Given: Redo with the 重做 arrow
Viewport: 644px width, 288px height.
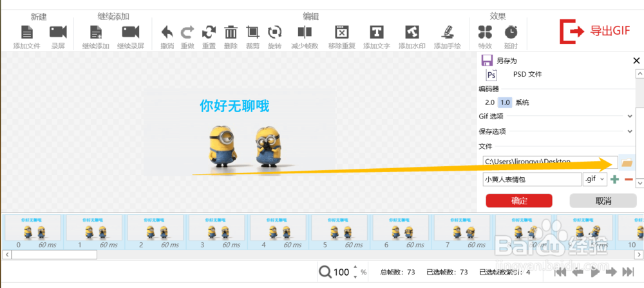Looking at the screenshot, I should tap(187, 32).
